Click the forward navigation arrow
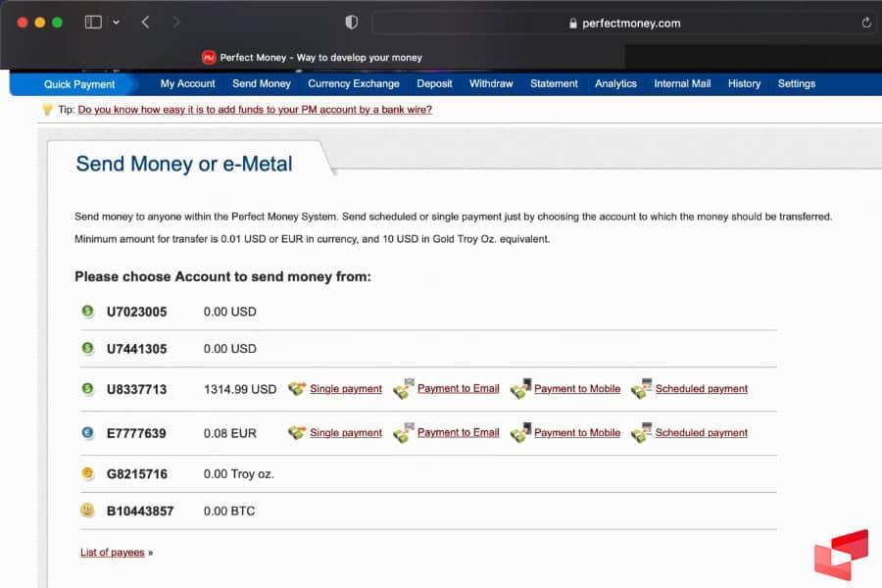 (x=176, y=22)
